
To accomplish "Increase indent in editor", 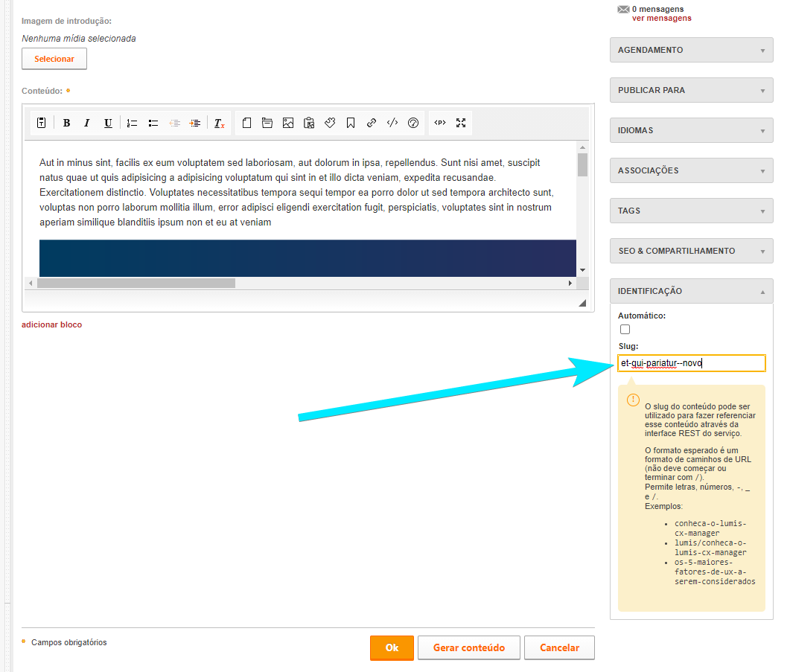I will 195,123.
